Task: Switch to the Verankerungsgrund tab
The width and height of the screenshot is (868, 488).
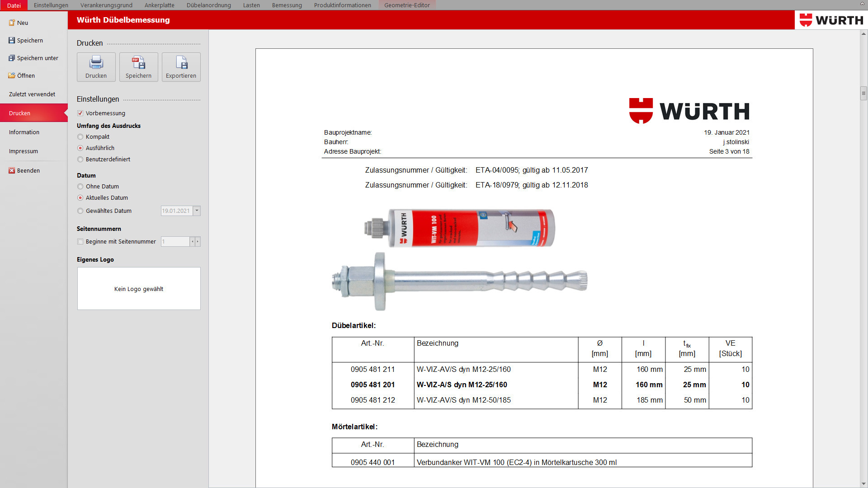Action: [106, 5]
